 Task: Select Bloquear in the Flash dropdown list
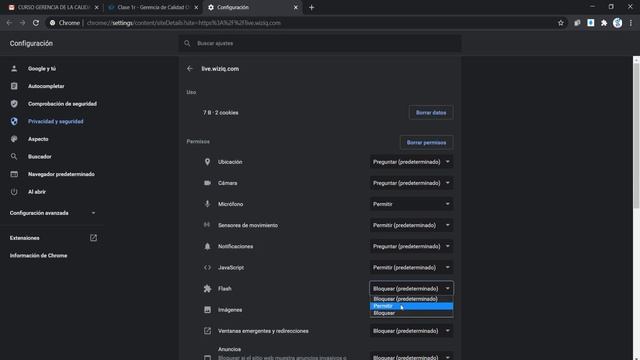click(411, 313)
